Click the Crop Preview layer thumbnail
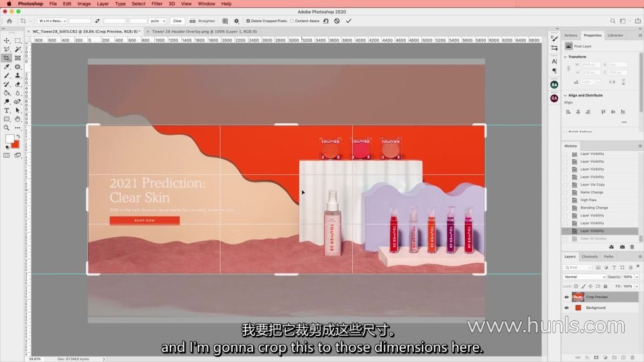The image size is (644, 362). [578, 297]
